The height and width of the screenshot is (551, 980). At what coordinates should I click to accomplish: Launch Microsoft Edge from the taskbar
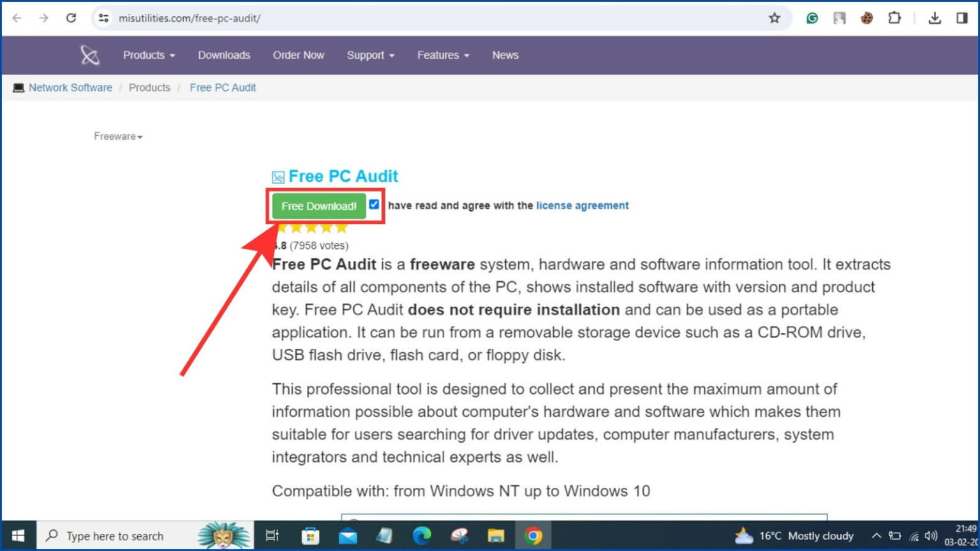(421, 535)
